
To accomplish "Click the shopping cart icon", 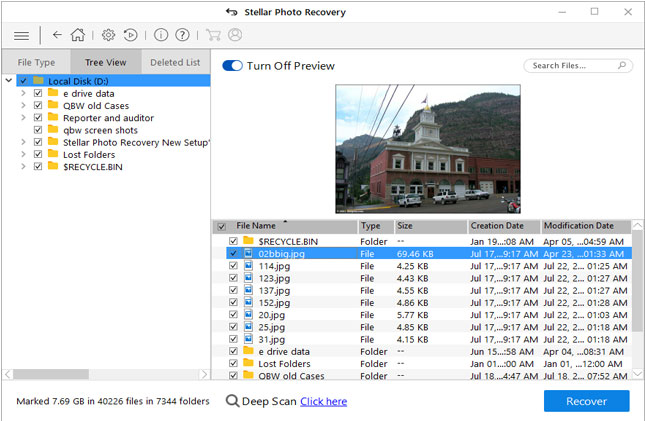I will (x=213, y=35).
